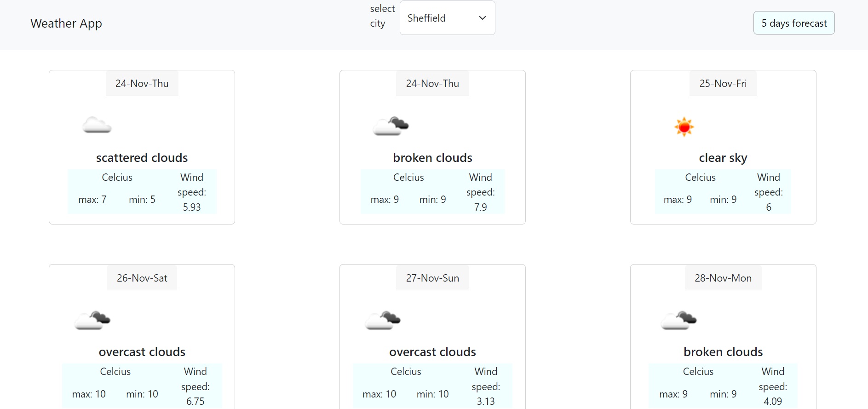Click the 5 days forecast button
Image resolution: width=868 pixels, height=409 pixels.
pyautogui.click(x=794, y=23)
